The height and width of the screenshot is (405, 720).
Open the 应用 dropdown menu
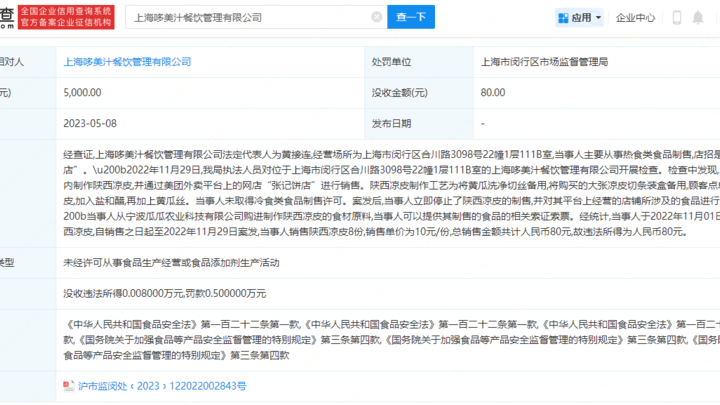pyautogui.click(x=579, y=17)
